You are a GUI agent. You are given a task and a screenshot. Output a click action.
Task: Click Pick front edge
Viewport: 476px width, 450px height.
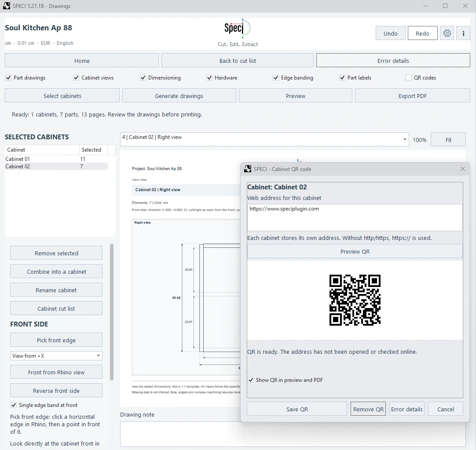coord(56,340)
